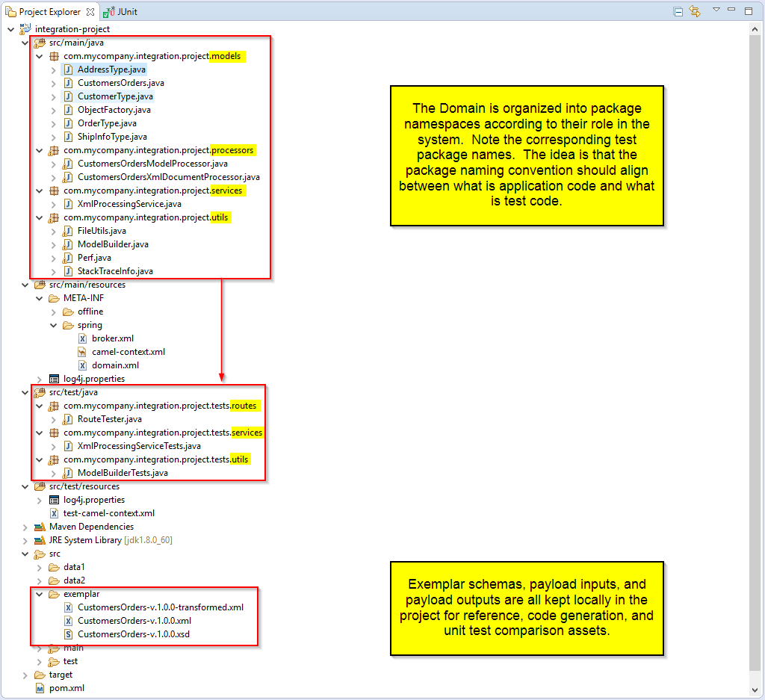The width and height of the screenshot is (765, 700).
Task: Click the JRE System Library icon
Action: (x=40, y=540)
